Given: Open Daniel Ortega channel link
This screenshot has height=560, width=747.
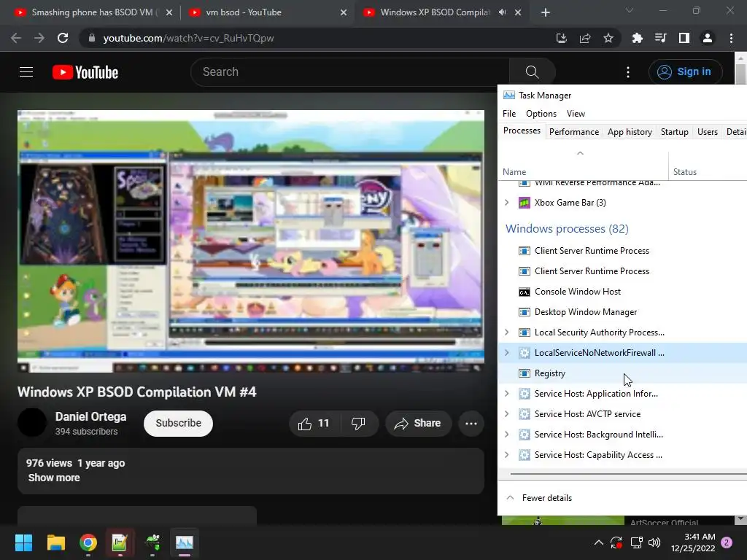Looking at the screenshot, I should (x=90, y=416).
